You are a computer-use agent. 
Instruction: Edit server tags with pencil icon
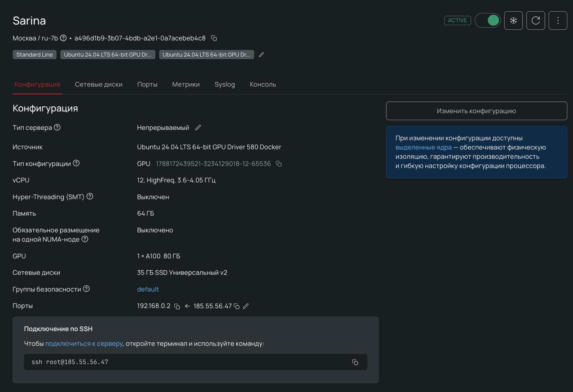pyautogui.click(x=262, y=55)
